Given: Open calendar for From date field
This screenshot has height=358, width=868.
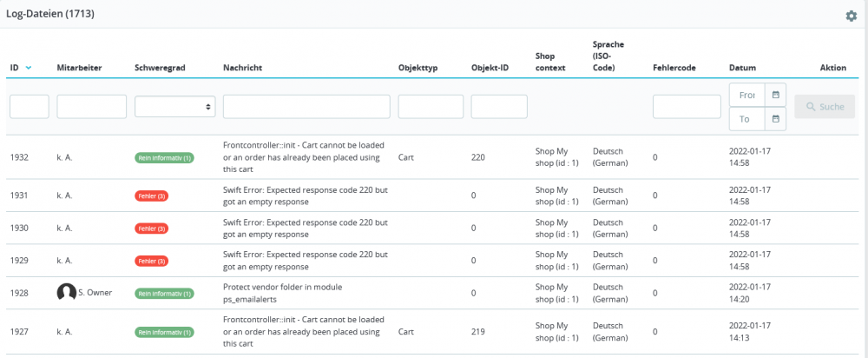Looking at the screenshot, I should pyautogui.click(x=776, y=94).
